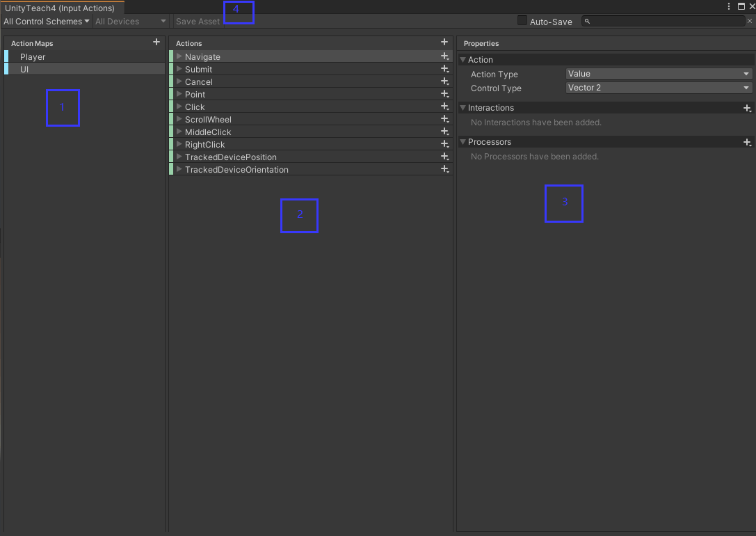Select the ScrollWheel action row
The height and width of the screenshot is (536, 756).
[310, 119]
